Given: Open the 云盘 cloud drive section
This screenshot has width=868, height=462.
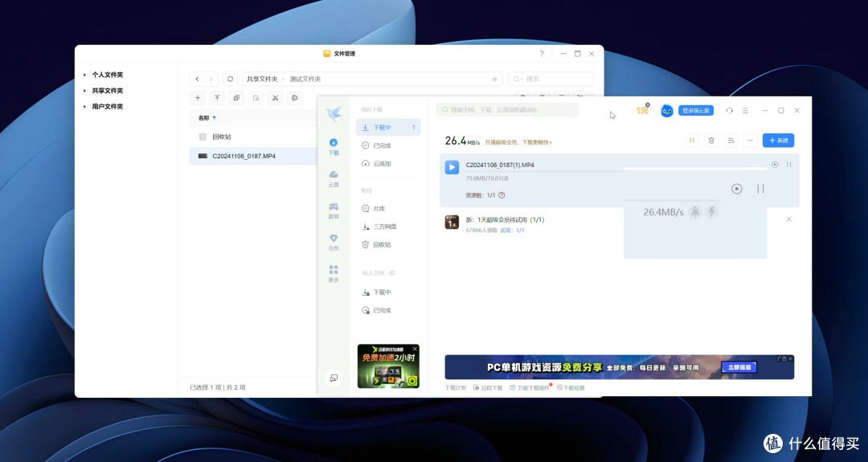Looking at the screenshot, I should click(x=334, y=178).
